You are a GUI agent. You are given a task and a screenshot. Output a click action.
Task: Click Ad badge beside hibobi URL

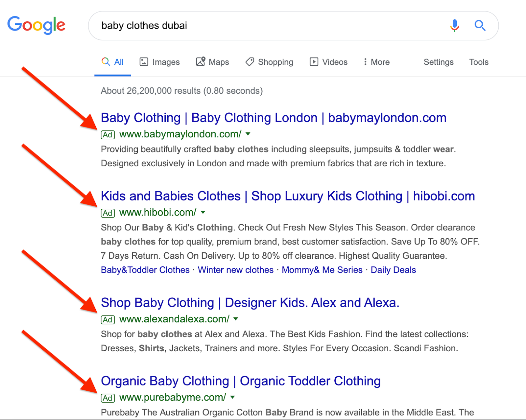pos(108,213)
